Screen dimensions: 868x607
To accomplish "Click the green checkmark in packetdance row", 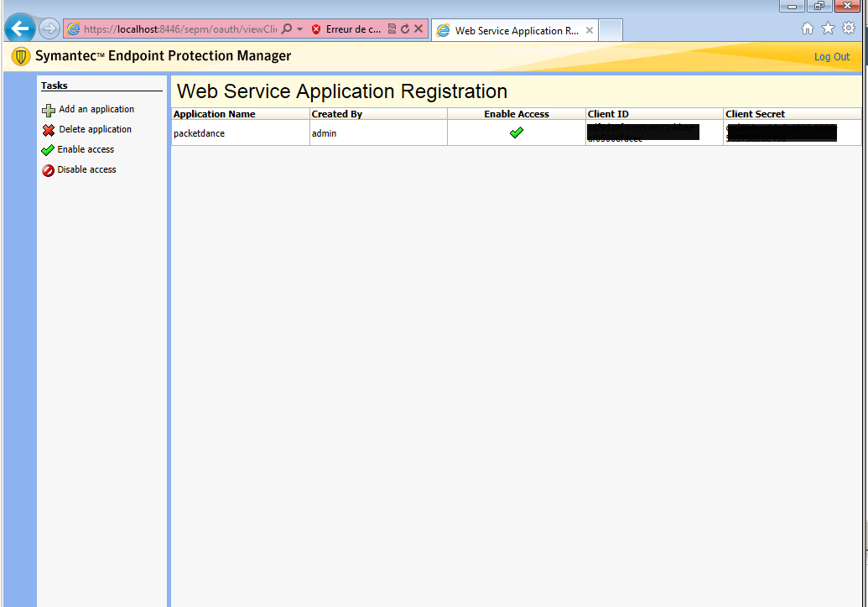I will pyautogui.click(x=517, y=132).
